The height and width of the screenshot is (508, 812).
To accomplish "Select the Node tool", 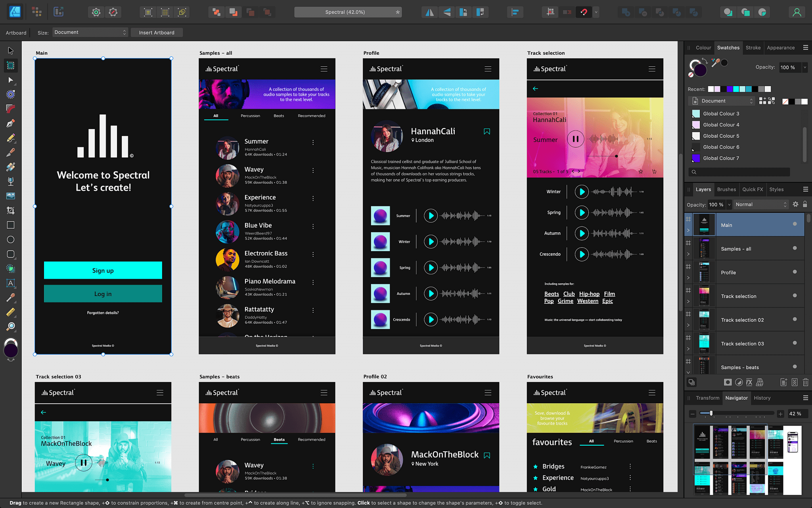I will 11,80.
